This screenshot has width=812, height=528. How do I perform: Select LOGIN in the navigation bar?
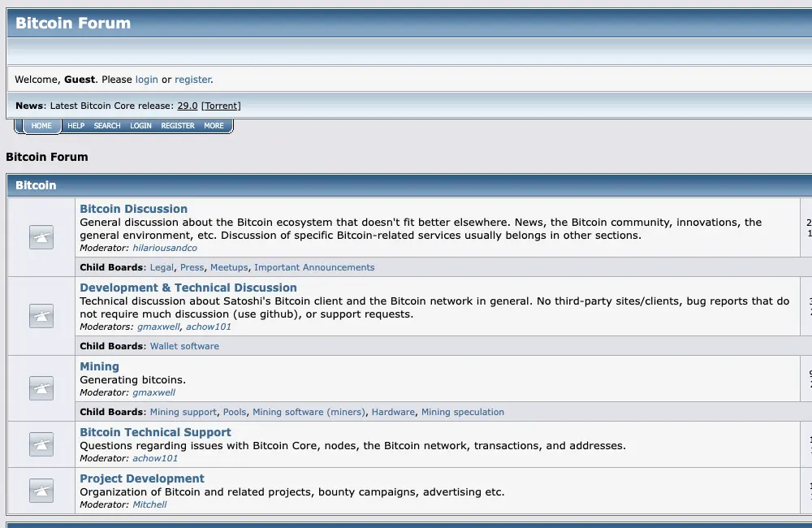[x=140, y=126]
